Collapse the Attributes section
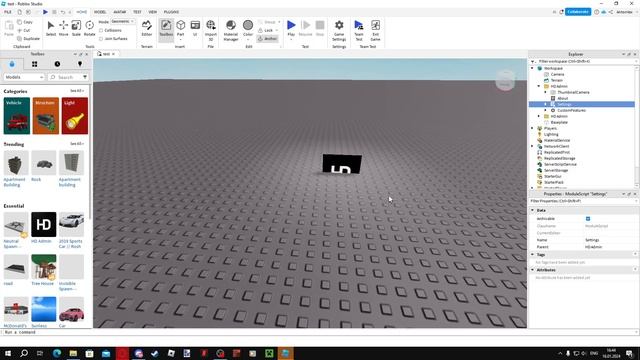The image size is (640, 360). coord(532,270)
